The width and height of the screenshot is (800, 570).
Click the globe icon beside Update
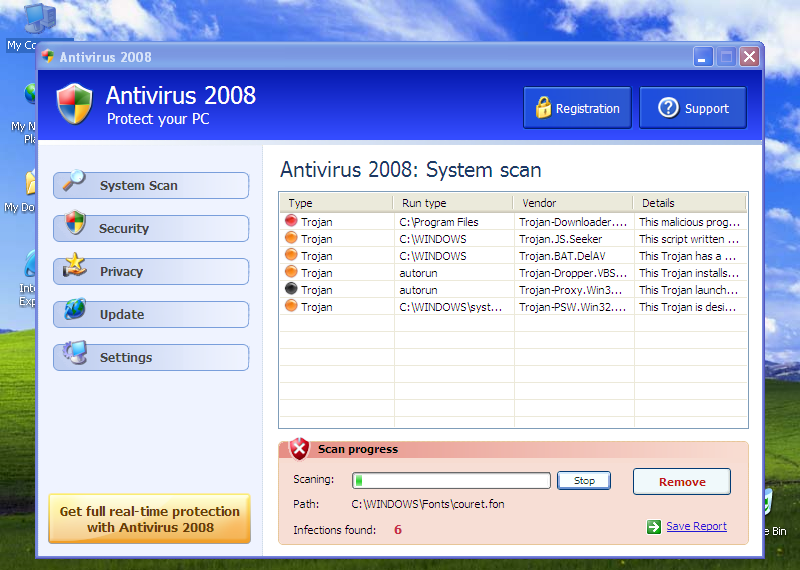coord(75,309)
